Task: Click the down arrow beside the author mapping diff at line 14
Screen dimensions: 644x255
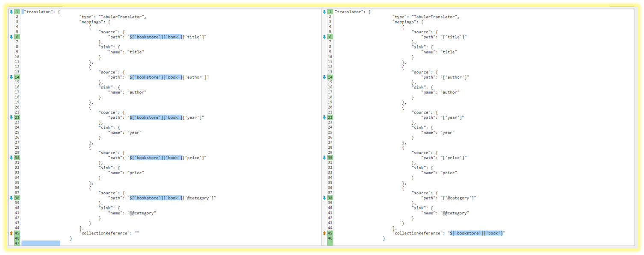Action: coord(11,77)
